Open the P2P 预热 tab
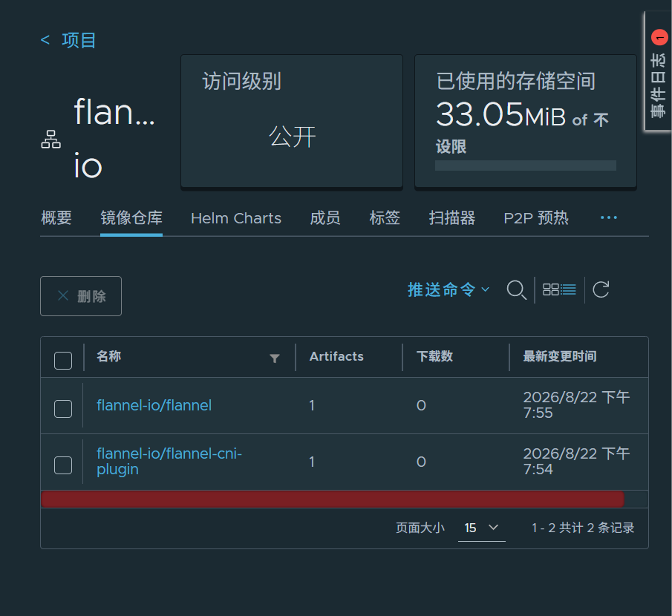The width and height of the screenshot is (672, 616). tap(535, 218)
